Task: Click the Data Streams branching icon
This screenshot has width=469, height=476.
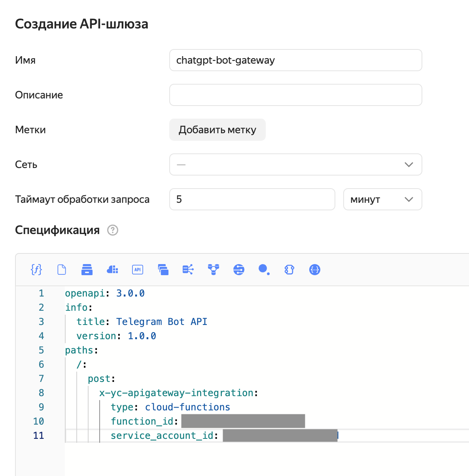Action: pyautogui.click(x=188, y=270)
